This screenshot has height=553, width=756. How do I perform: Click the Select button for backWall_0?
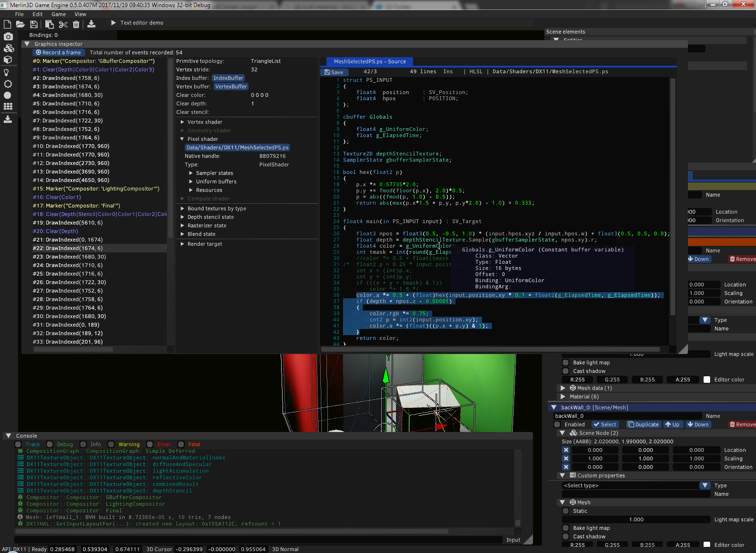[x=605, y=424]
